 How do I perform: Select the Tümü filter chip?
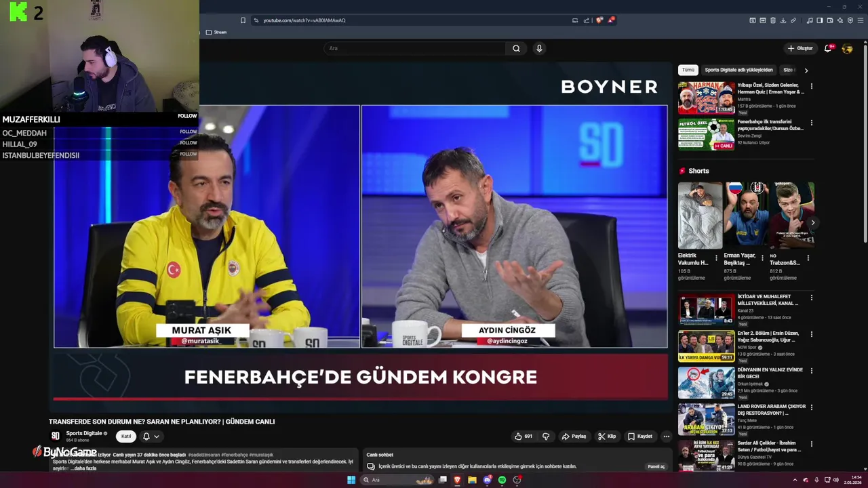coord(688,70)
